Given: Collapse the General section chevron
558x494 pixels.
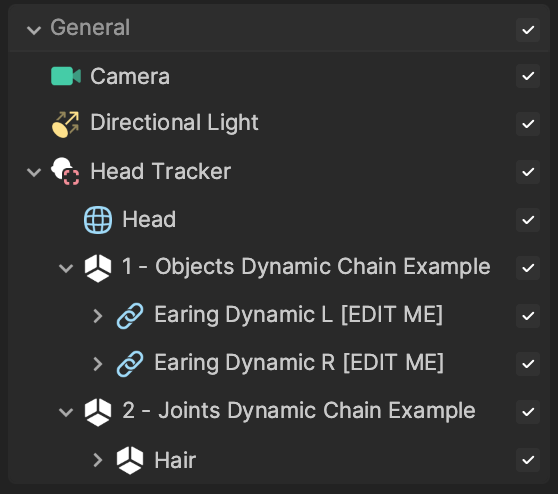Looking at the screenshot, I should coord(34,30).
